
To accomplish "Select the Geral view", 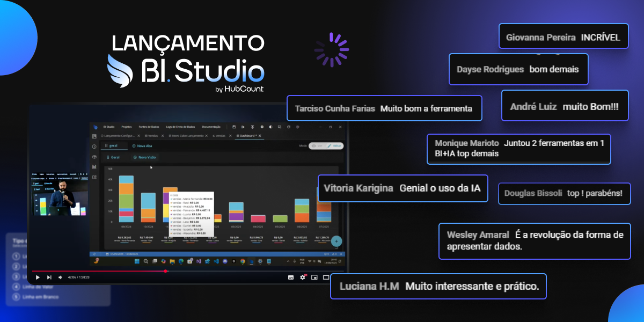I will pyautogui.click(x=113, y=157).
